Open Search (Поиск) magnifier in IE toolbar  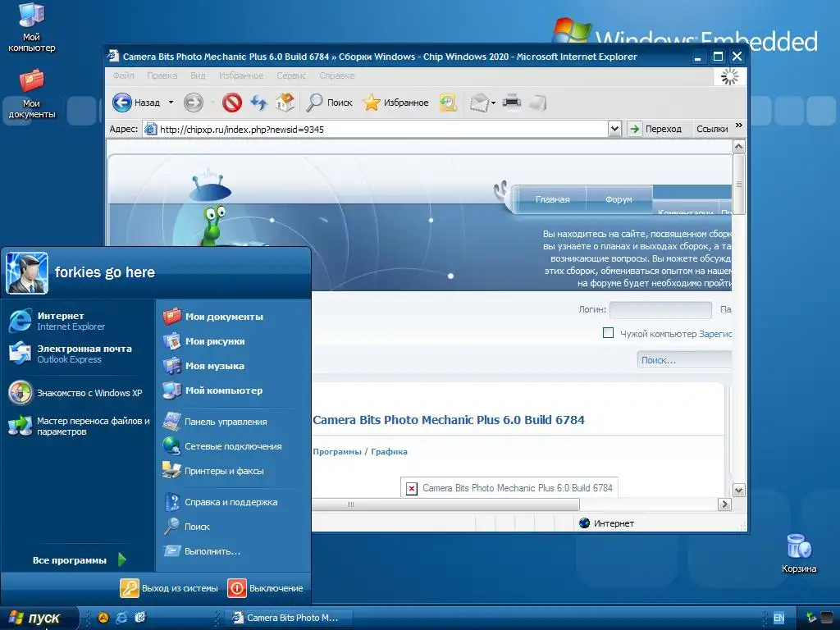[x=329, y=103]
